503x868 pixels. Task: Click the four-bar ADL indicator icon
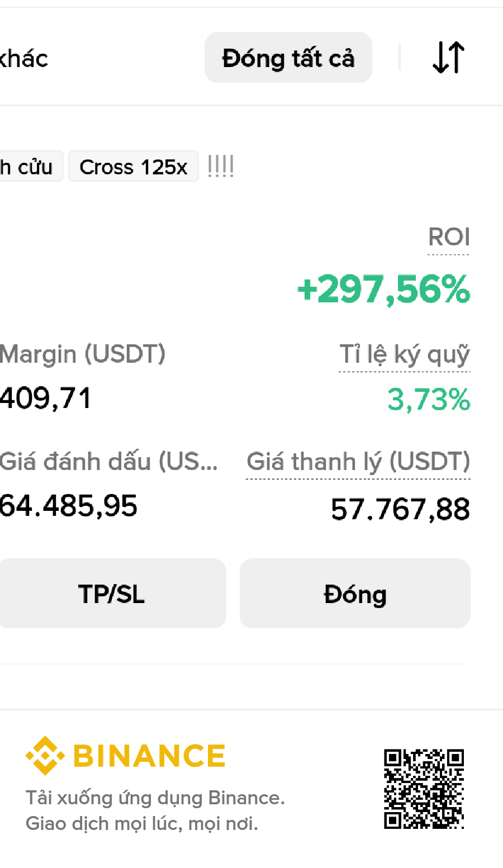(221, 167)
